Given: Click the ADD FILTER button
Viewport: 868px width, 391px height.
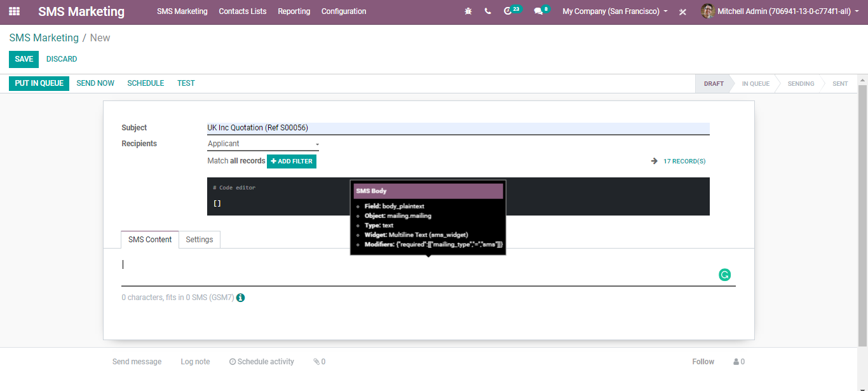Looking at the screenshot, I should tap(292, 161).
